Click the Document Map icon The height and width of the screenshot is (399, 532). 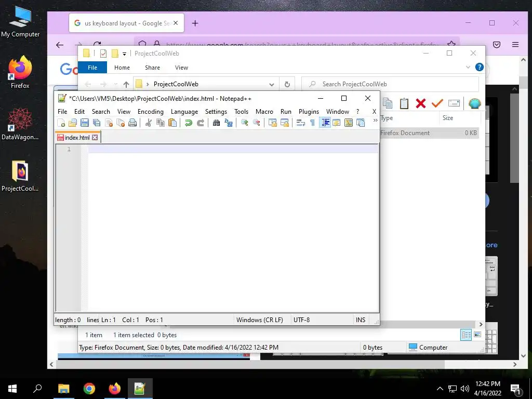click(349, 123)
